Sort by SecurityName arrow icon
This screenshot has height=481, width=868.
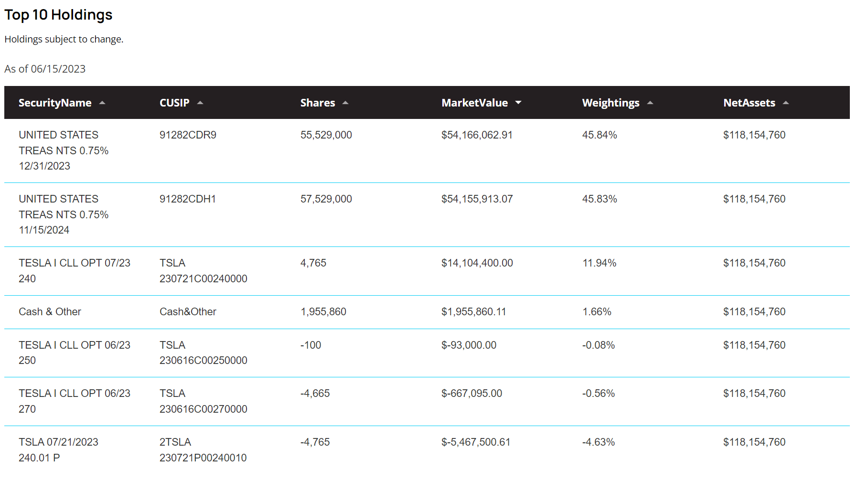[102, 103]
